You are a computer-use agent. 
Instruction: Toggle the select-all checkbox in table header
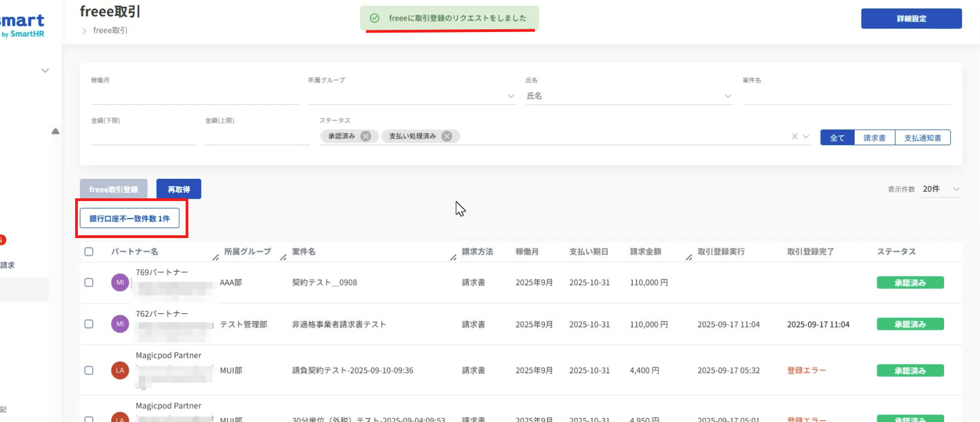[89, 252]
